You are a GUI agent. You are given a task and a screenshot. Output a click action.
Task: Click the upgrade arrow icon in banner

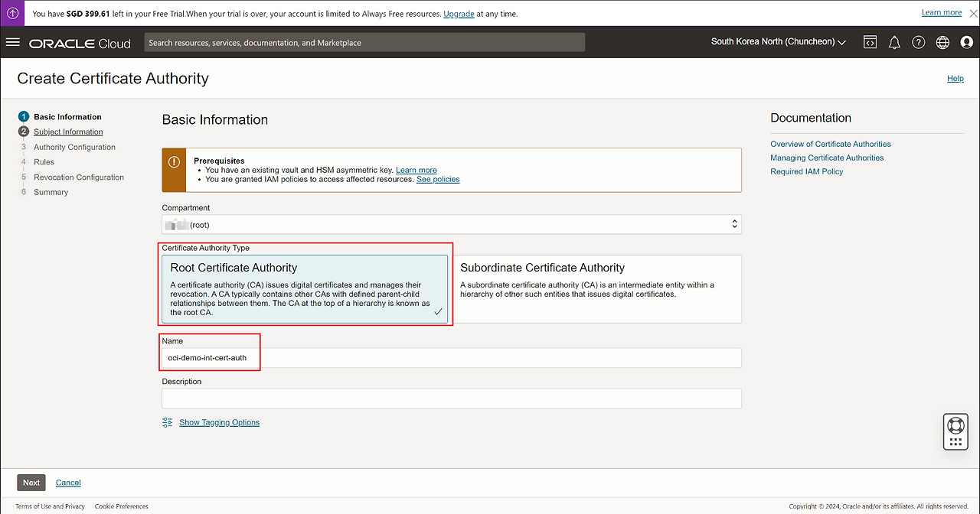[13, 13]
